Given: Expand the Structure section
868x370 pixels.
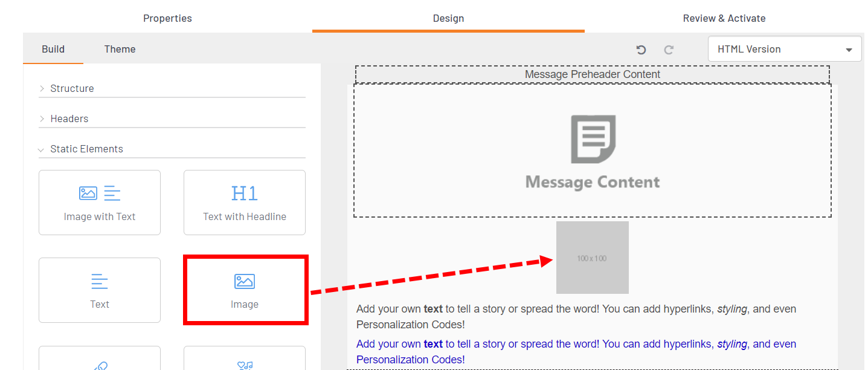Looking at the screenshot, I should click(x=72, y=88).
